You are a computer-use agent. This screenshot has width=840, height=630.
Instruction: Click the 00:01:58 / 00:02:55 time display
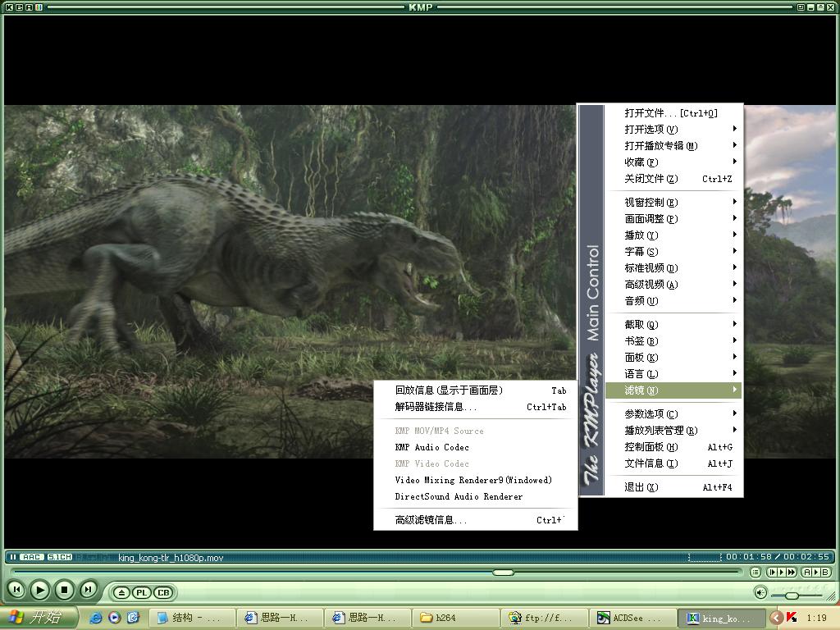tap(778, 557)
